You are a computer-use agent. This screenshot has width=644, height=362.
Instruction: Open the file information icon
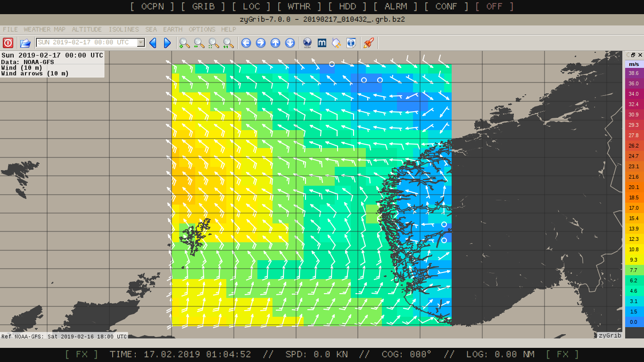(x=351, y=43)
